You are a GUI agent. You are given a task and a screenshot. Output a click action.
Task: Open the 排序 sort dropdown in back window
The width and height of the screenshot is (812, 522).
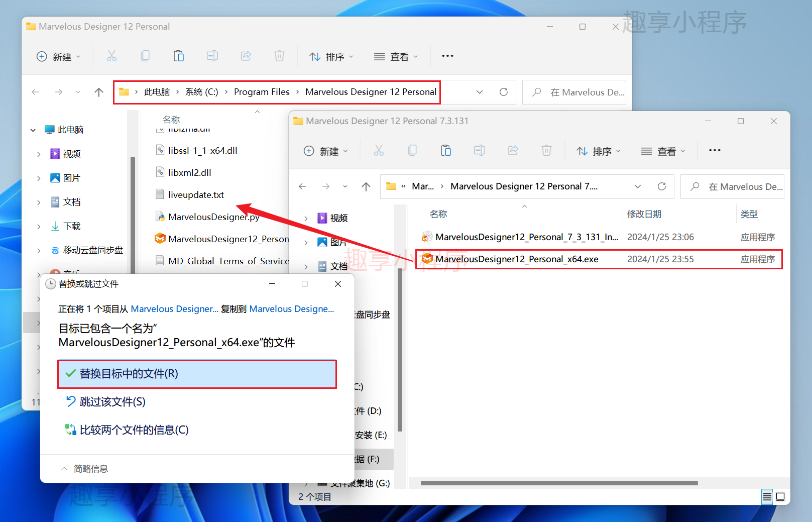tap(331, 56)
